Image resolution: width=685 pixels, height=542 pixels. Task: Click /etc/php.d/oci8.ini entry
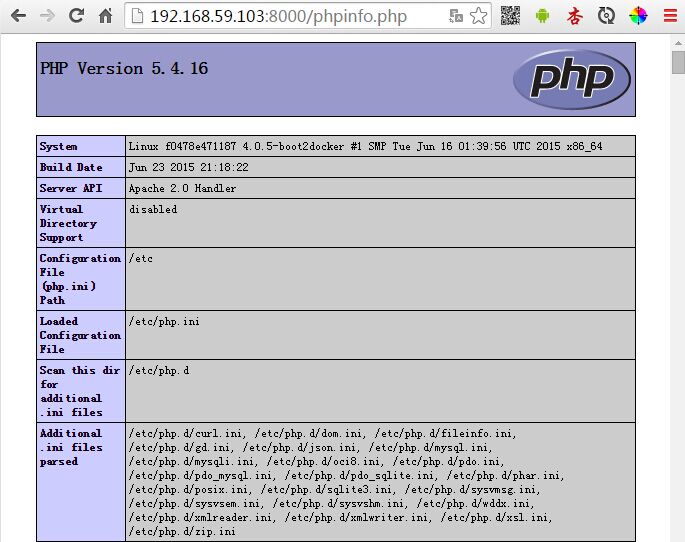coord(323,461)
